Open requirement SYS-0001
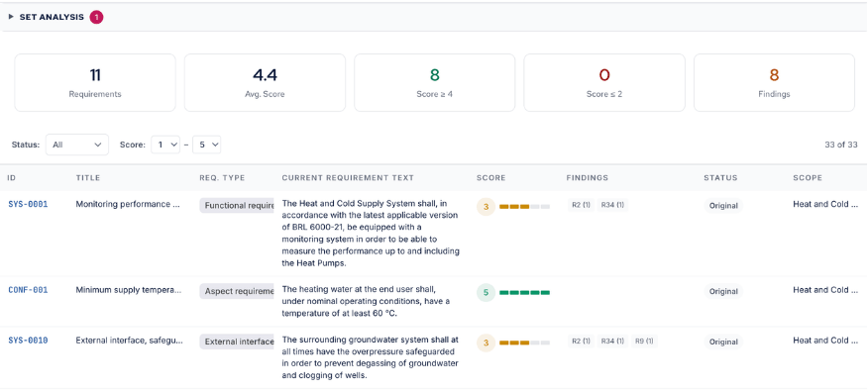 28,205
